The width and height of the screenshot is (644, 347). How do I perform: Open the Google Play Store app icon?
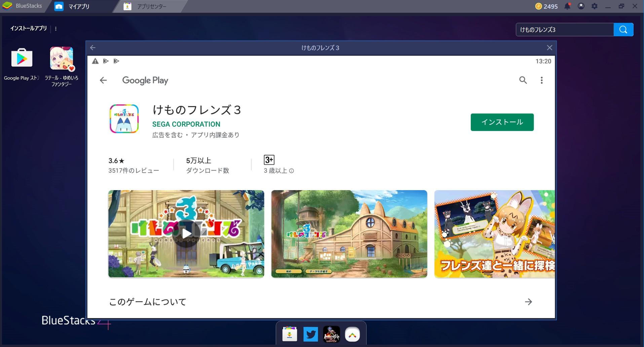coord(22,58)
